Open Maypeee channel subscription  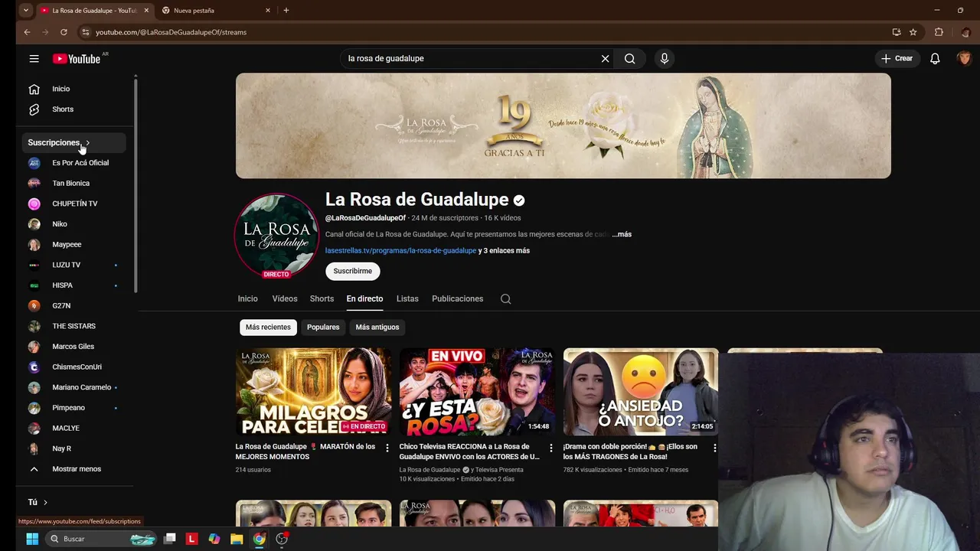[x=73, y=244]
